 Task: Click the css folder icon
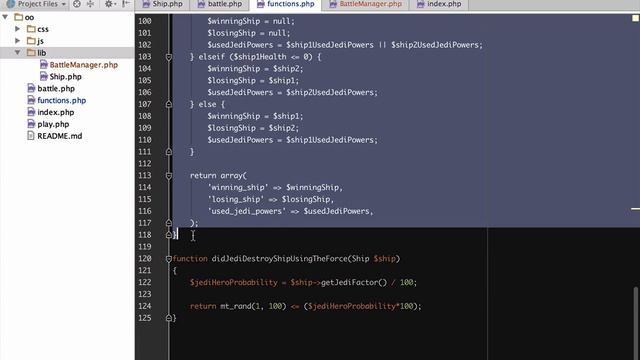coord(31,29)
